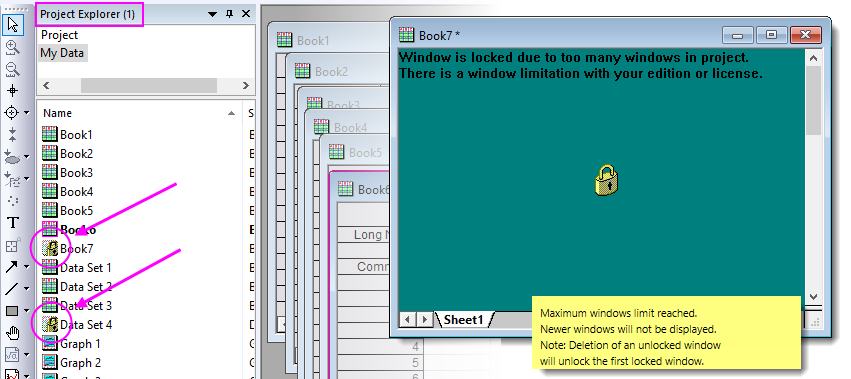Select Graph 1 in the list
This screenshot has height=379, width=851.
(80, 344)
